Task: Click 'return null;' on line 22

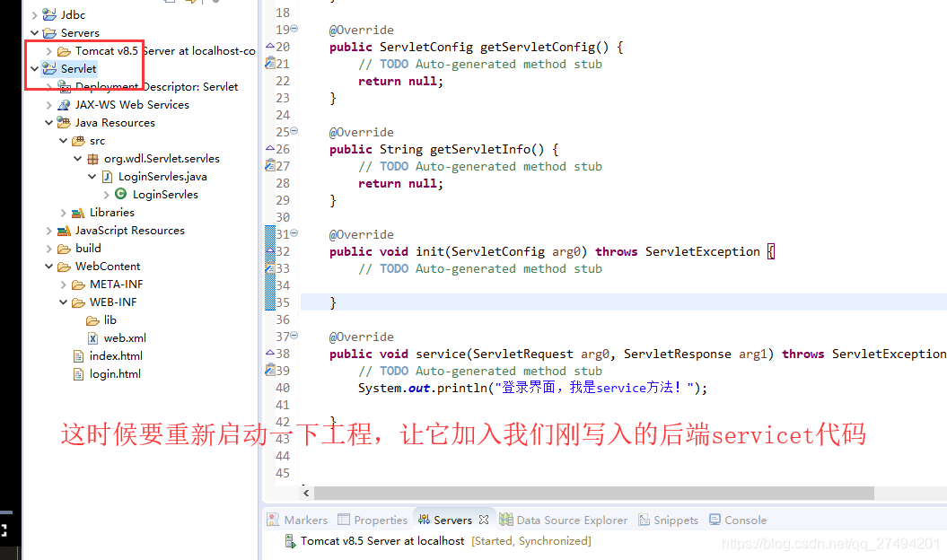Action: (401, 81)
